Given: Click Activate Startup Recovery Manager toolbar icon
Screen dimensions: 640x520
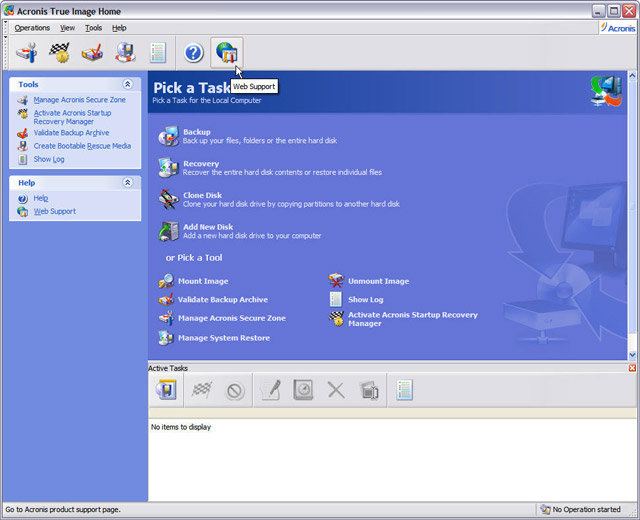Looking at the screenshot, I should click(x=60, y=53).
